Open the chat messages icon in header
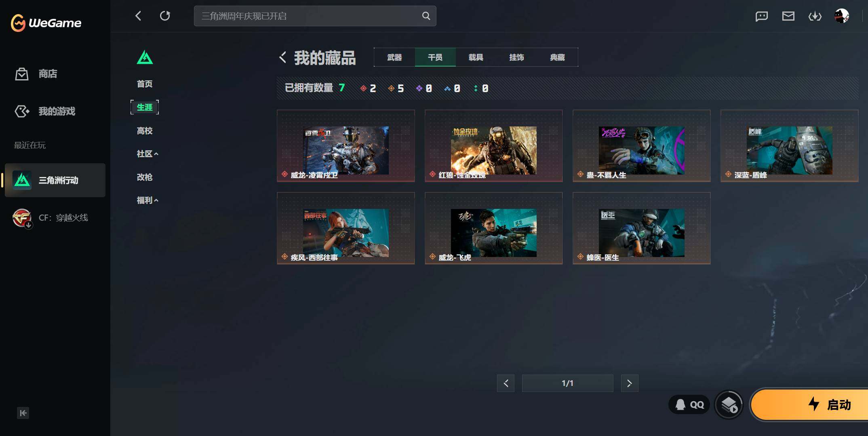The image size is (868, 436). [761, 16]
